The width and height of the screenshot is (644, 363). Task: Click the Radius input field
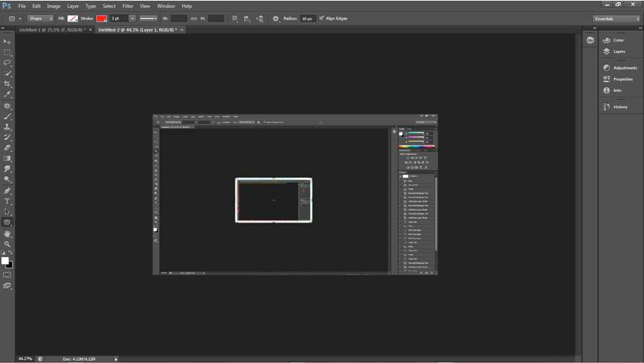pos(308,18)
